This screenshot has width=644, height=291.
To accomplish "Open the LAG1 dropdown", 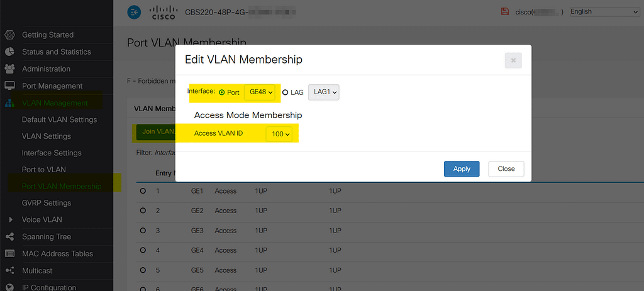I will click(324, 92).
